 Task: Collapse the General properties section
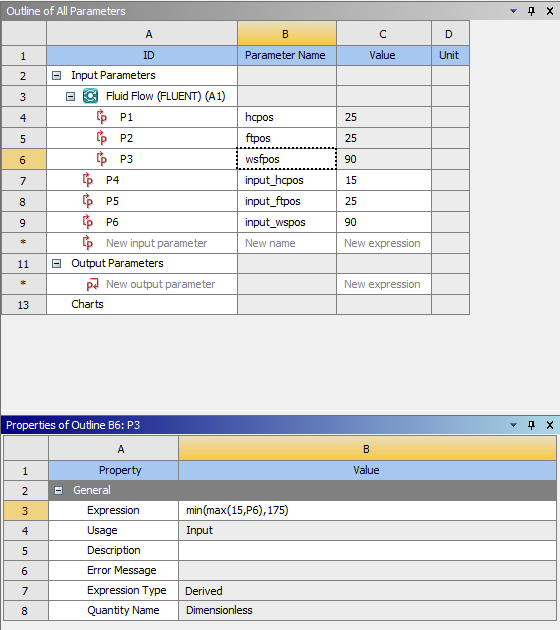(x=58, y=490)
